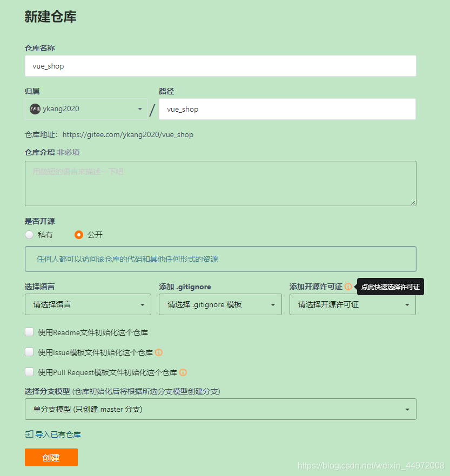Select the 私有 radio button
Image resolution: width=450 pixels, height=476 pixels.
coord(29,234)
